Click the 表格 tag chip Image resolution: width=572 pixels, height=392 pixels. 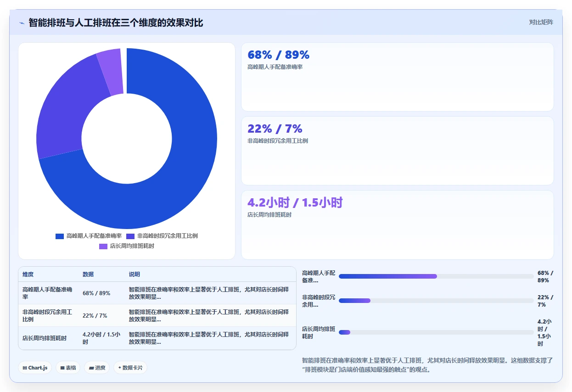68,368
